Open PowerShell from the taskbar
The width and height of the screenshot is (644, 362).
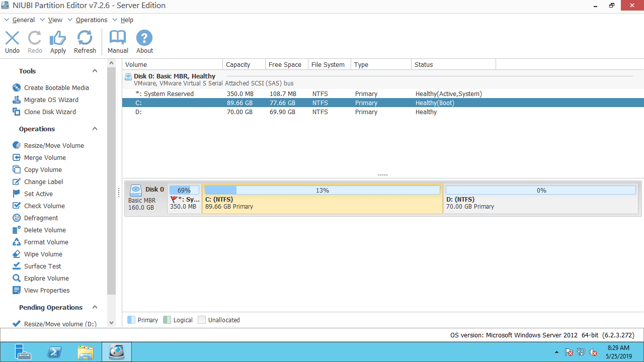point(54,352)
